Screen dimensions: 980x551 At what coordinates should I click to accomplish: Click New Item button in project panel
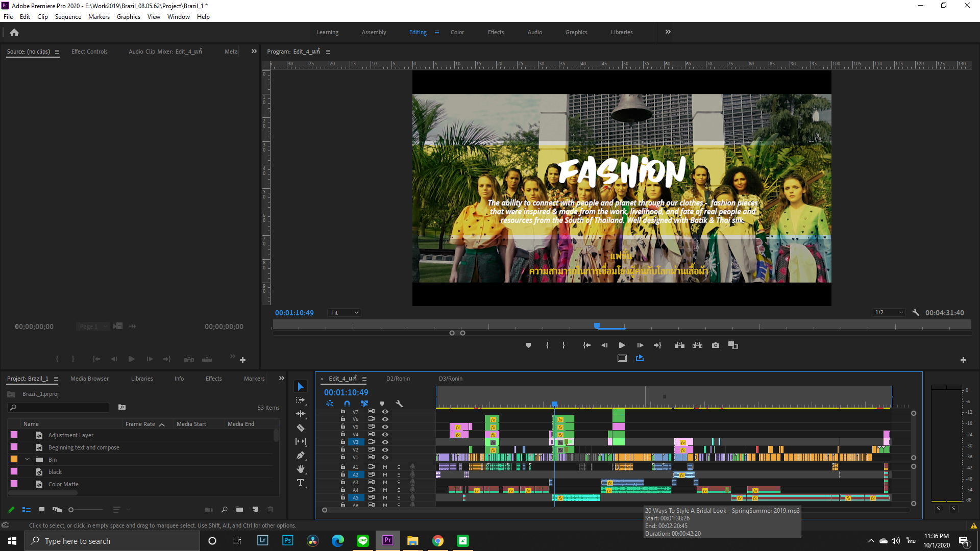[255, 509]
